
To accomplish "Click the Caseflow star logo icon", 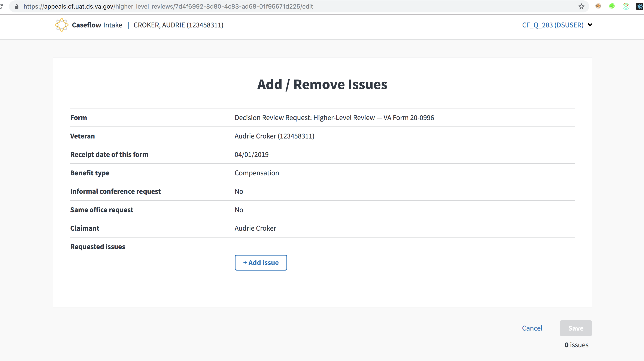I will tap(61, 25).
